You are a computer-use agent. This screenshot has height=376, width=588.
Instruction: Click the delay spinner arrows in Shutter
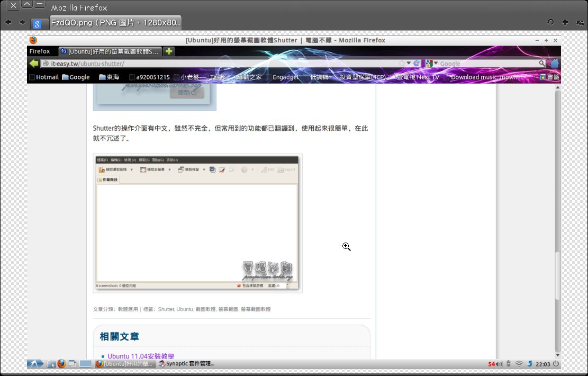tap(287, 285)
